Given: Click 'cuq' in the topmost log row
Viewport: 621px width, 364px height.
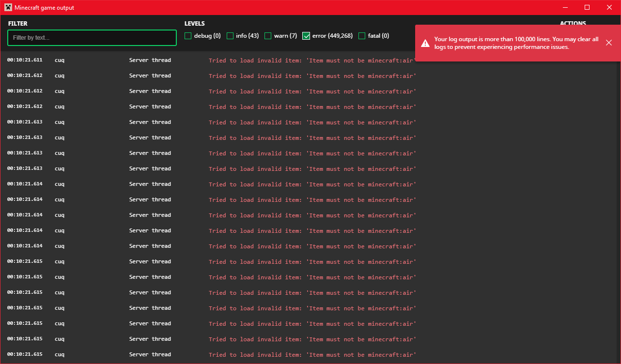Looking at the screenshot, I should [x=60, y=60].
